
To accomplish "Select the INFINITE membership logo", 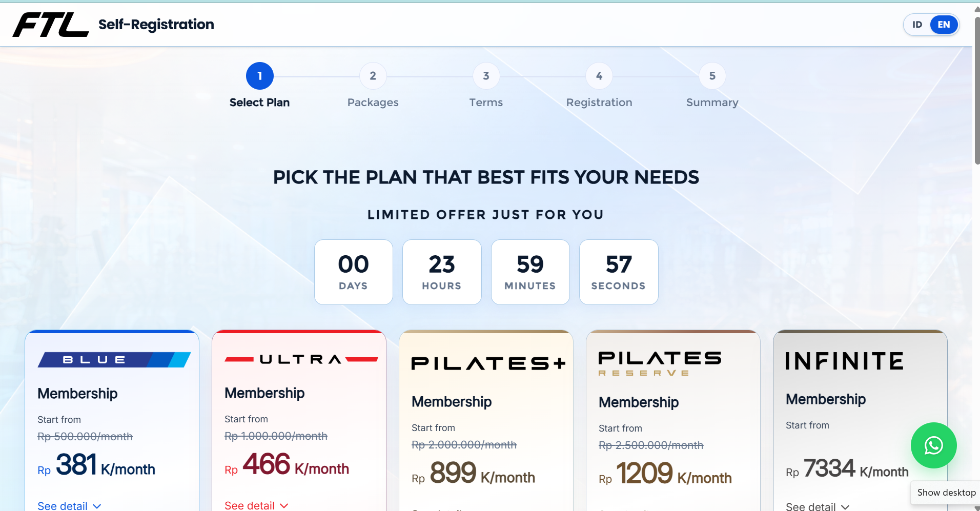I will pos(844,361).
